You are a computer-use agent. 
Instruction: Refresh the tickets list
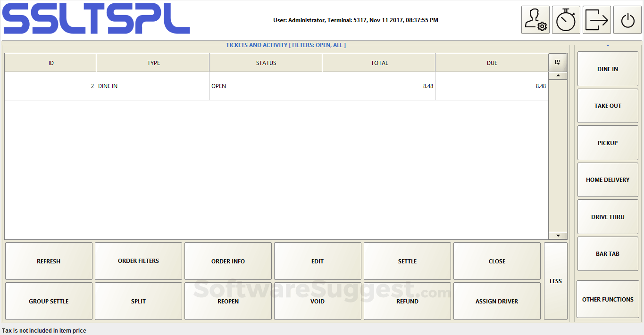click(x=48, y=261)
